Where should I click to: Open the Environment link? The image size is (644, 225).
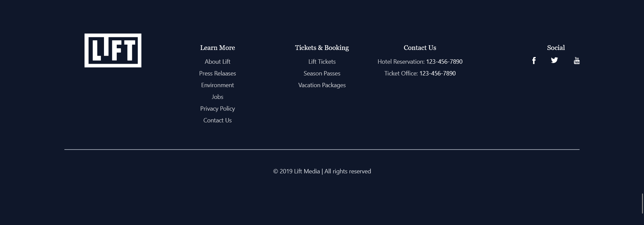point(217,85)
